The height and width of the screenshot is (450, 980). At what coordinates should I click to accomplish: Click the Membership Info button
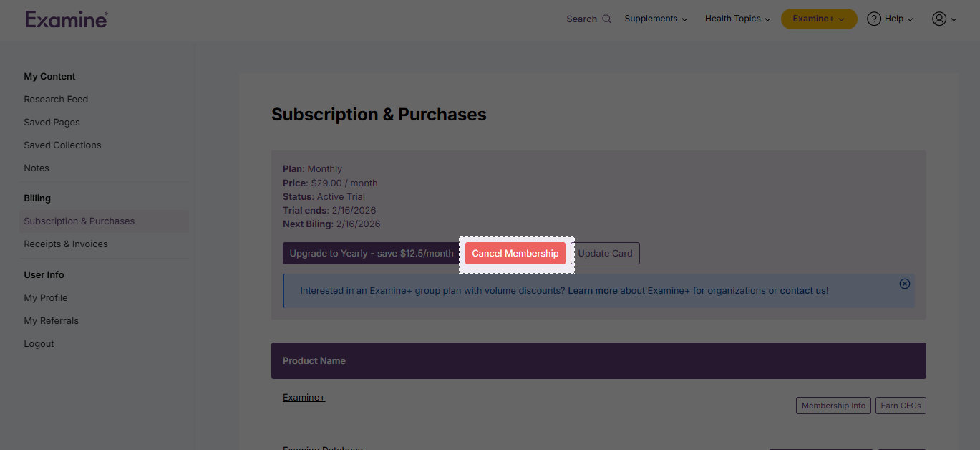pyautogui.click(x=833, y=406)
